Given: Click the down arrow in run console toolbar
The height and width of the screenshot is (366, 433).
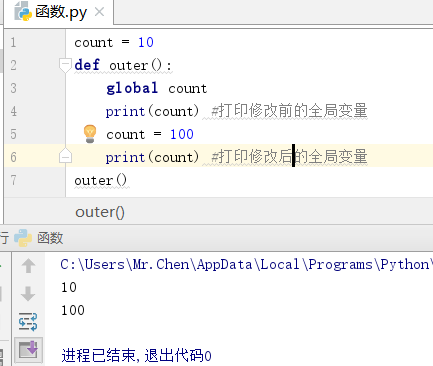Looking at the screenshot, I should (x=28, y=294).
